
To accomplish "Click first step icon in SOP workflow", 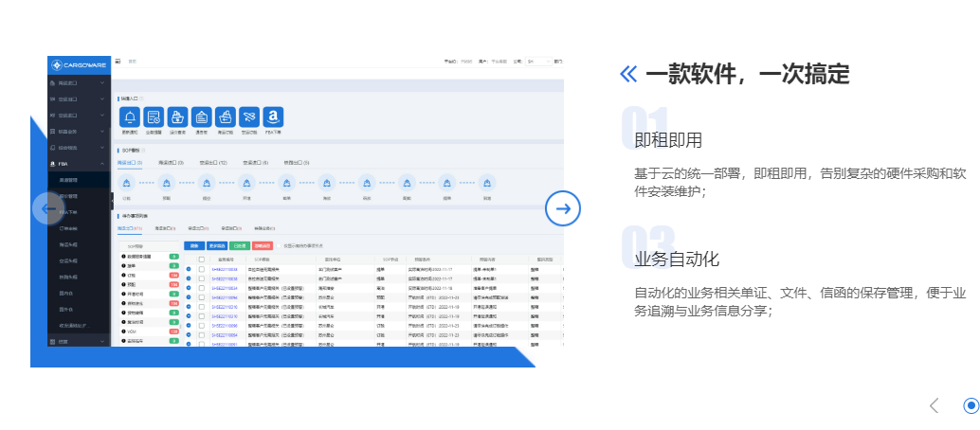I will [x=128, y=183].
